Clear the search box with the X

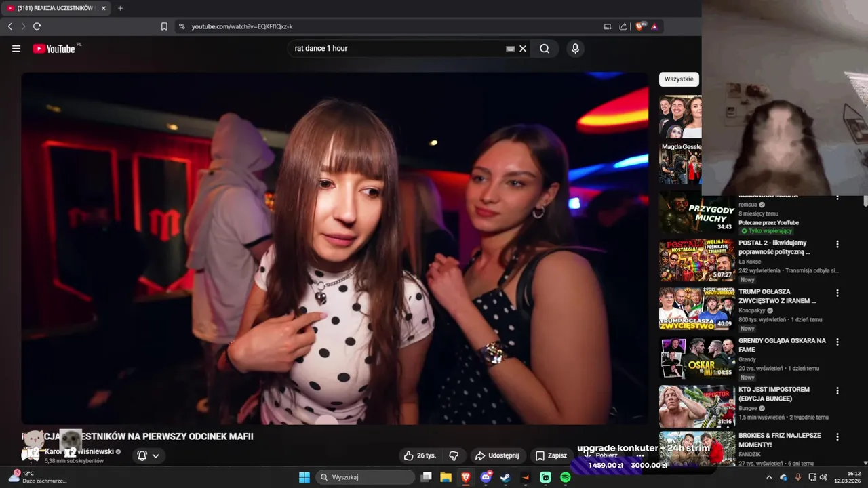523,49
